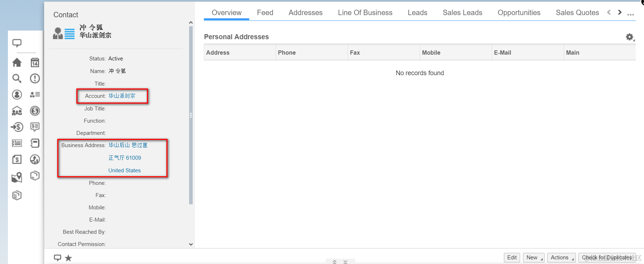The image size is (644, 264).
Task: Click the United States address link
Action: (125, 170)
